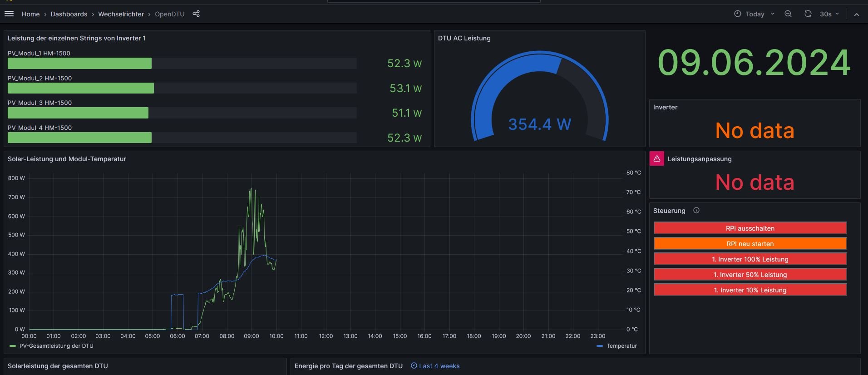Open the DTU AC Leistung panel title menu
The height and width of the screenshot is (375, 868).
464,38
